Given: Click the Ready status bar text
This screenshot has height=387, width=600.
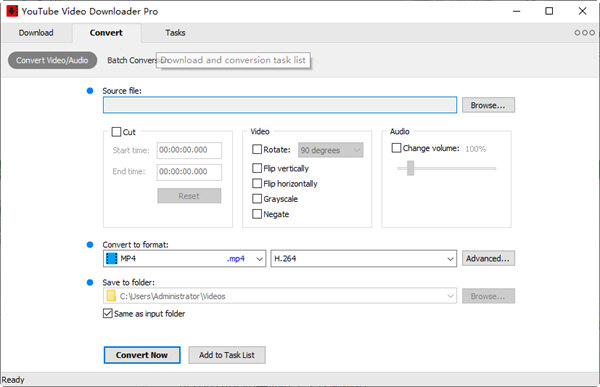Looking at the screenshot, I should click(x=13, y=380).
